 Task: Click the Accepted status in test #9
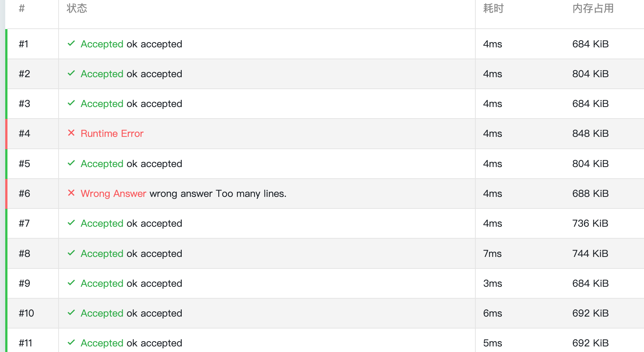(102, 283)
